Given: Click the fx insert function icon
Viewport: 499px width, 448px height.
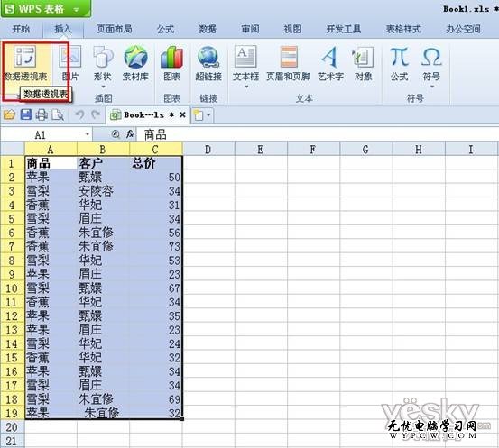Looking at the screenshot, I should coord(130,134).
